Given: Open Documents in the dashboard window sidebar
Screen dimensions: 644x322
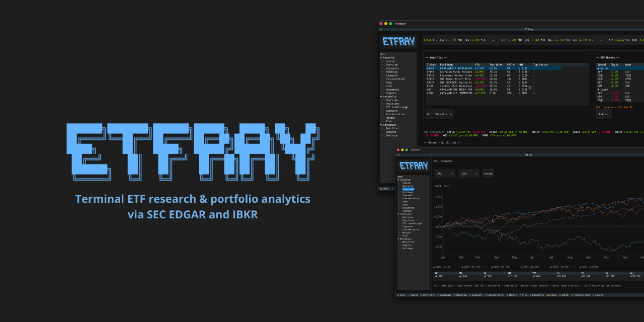Looking at the screenshot, I should point(392,90).
